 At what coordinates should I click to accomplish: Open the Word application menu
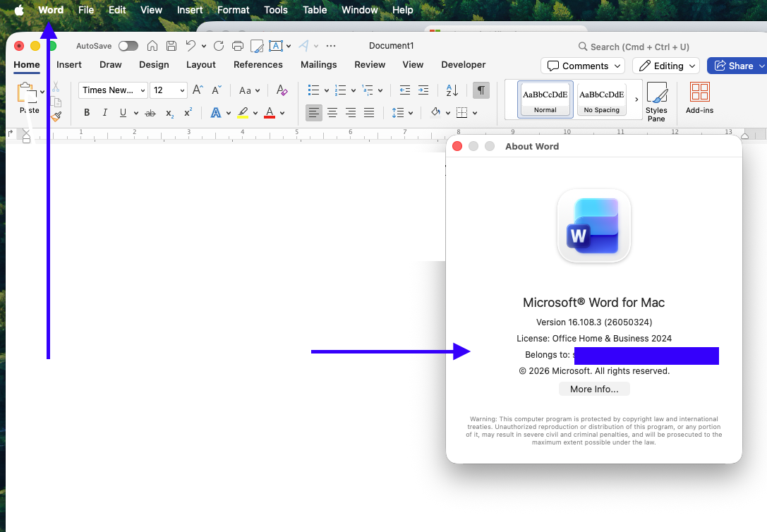[x=51, y=10]
